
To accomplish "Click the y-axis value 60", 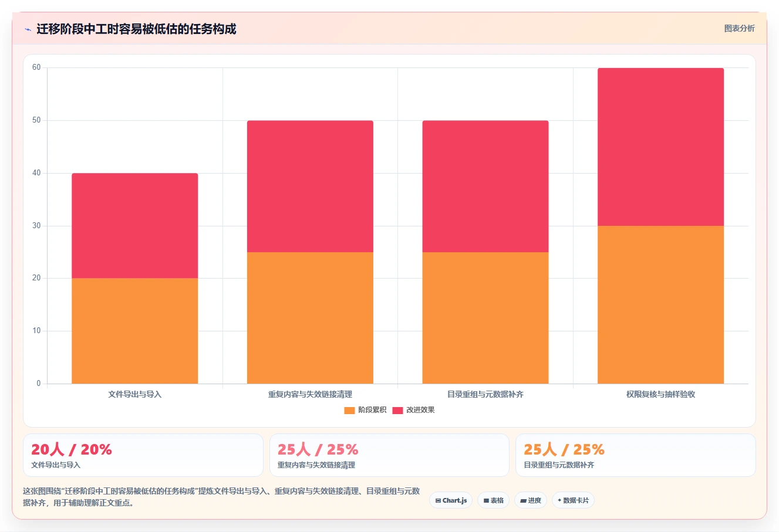I will pos(36,67).
